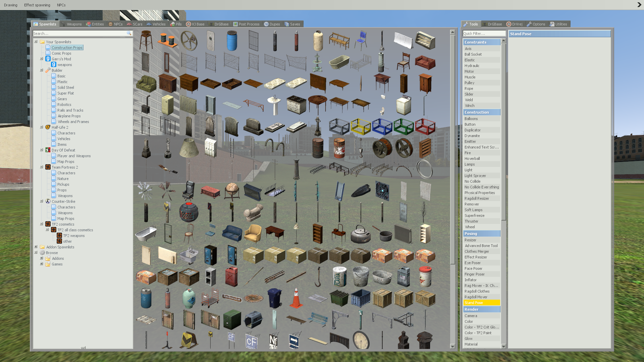644x362 pixels.
Task: Spawn the wooden bar stool prop
Action: click(x=146, y=41)
